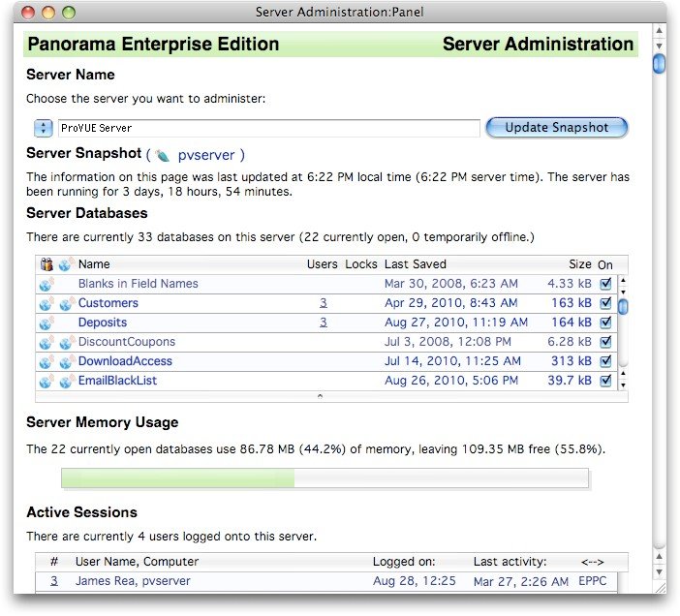Open the EmailBlackList database link

pyautogui.click(x=117, y=381)
